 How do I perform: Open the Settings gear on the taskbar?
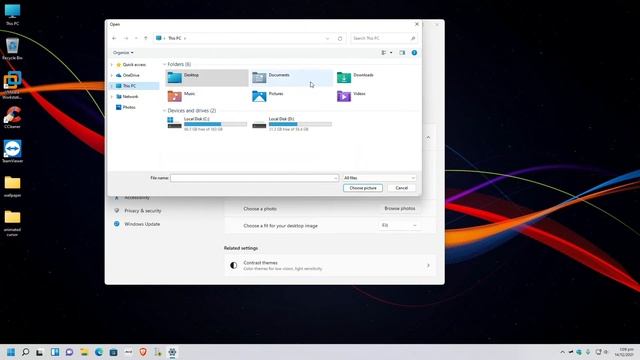(x=172, y=352)
